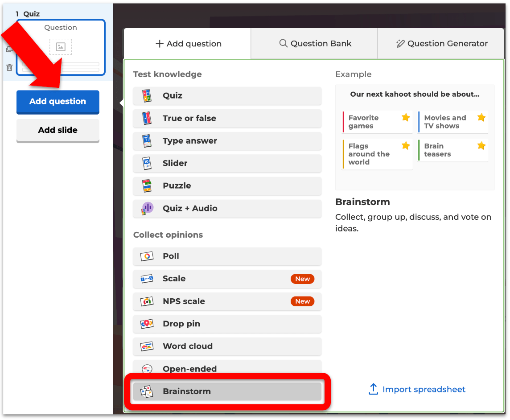Duplicate question using copy icon

click(x=9, y=49)
